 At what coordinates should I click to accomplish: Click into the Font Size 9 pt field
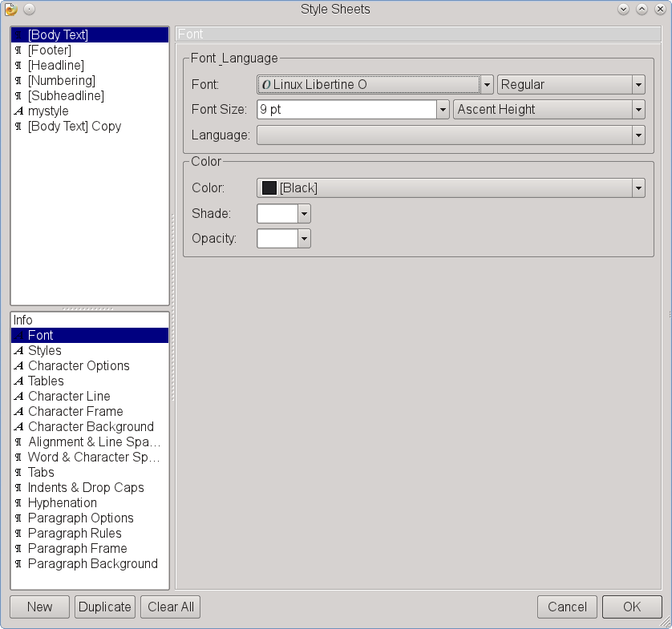click(345, 110)
